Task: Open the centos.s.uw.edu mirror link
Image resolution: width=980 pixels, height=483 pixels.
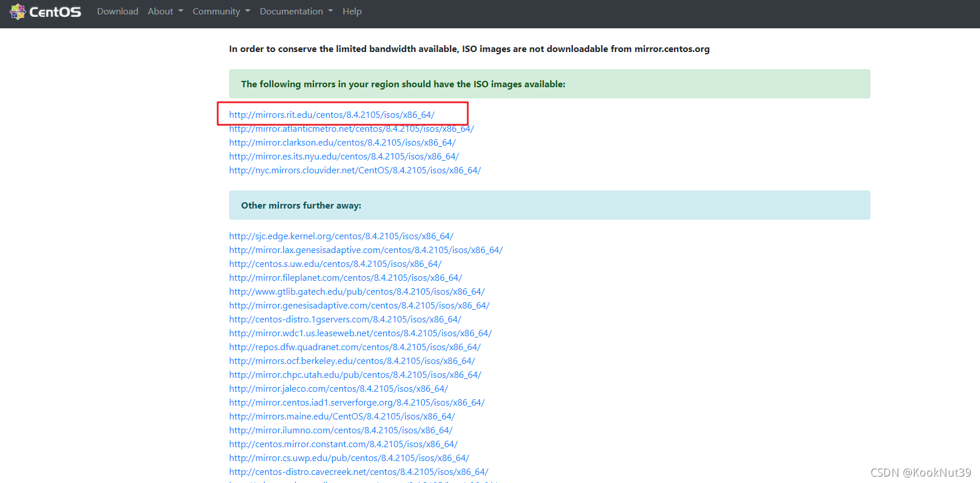Action: 336,264
